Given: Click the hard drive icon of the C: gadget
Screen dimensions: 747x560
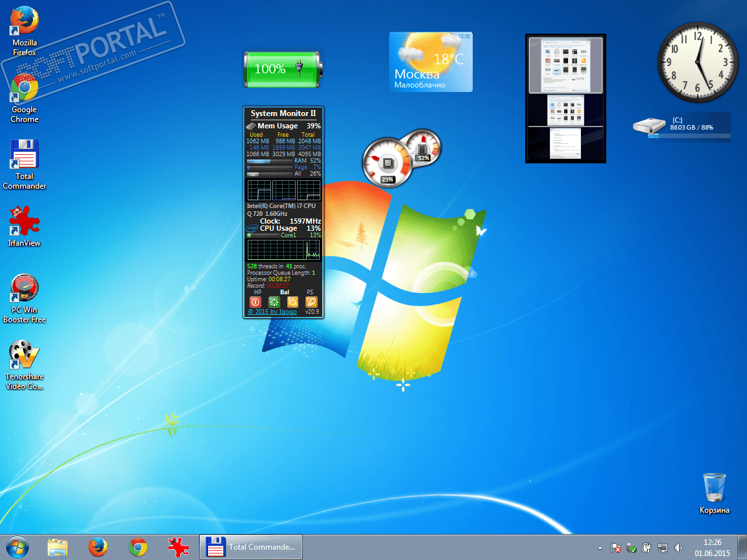Looking at the screenshot, I should tap(649, 126).
